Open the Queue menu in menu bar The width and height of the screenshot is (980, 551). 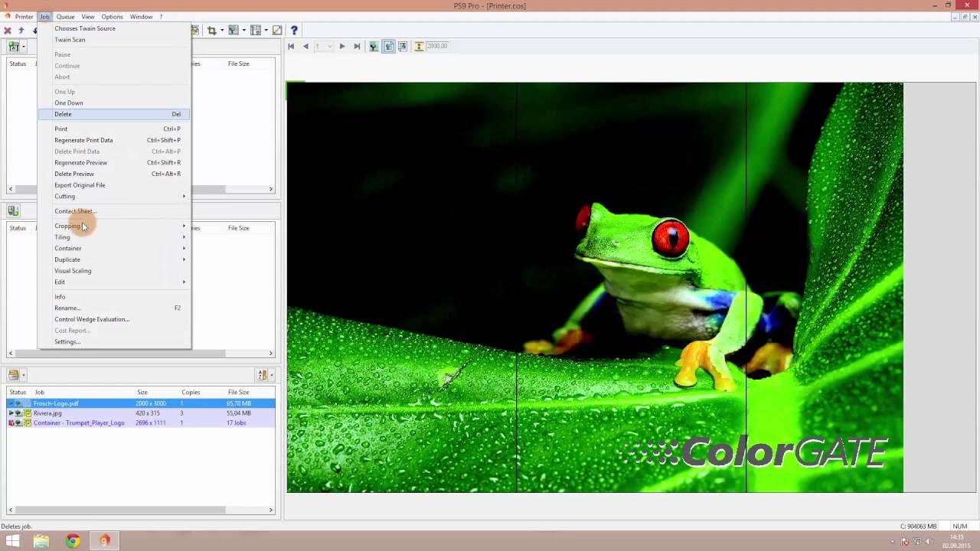pos(65,16)
